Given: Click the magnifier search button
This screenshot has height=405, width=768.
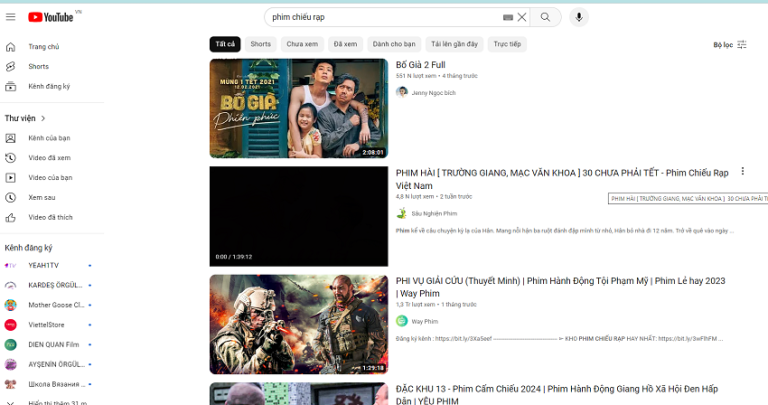Looking at the screenshot, I should click(545, 17).
